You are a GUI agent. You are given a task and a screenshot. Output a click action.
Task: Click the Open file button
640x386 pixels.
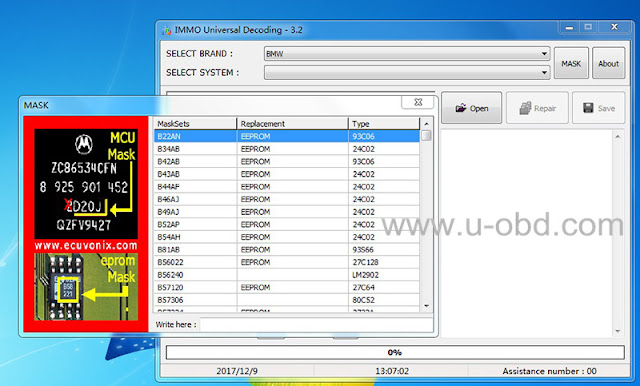471,108
